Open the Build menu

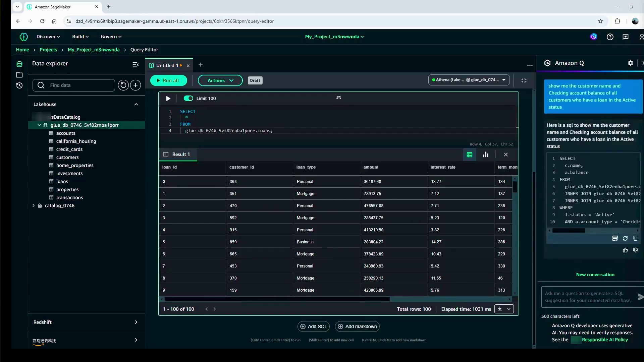pyautogui.click(x=80, y=37)
